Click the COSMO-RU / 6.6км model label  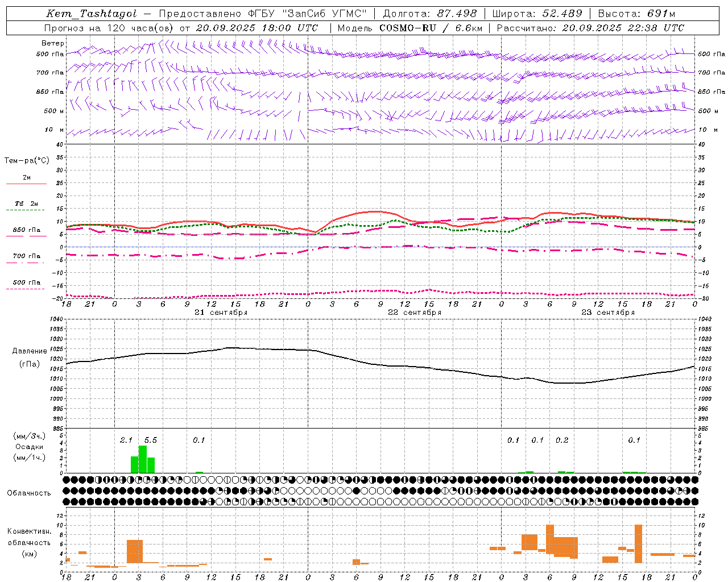pos(431,28)
